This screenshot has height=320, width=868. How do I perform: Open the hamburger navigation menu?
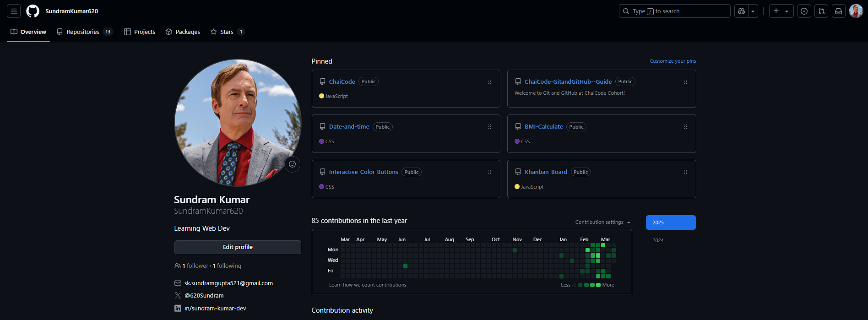point(14,11)
